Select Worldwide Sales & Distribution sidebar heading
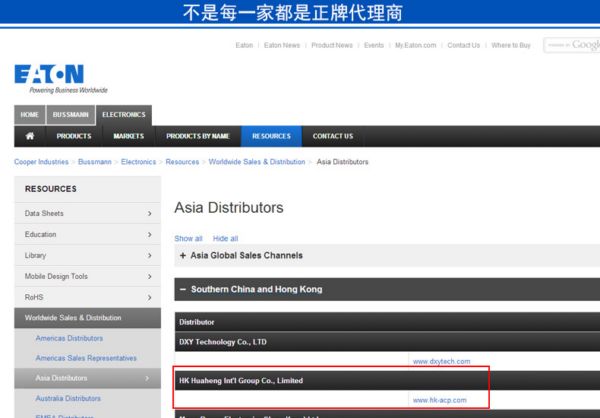Image resolution: width=600 pixels, height=418 pixels. [88, 318]
